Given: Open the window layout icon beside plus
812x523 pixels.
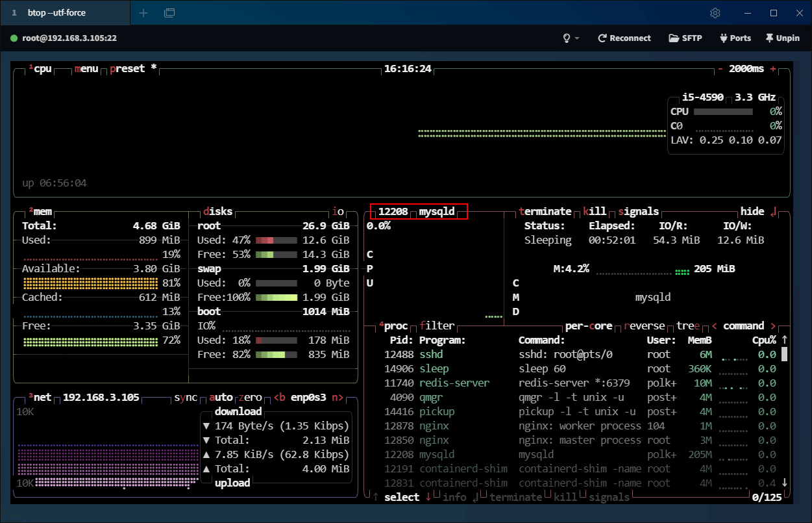Looking at the screenshot, I should click(x=169, y=13).
